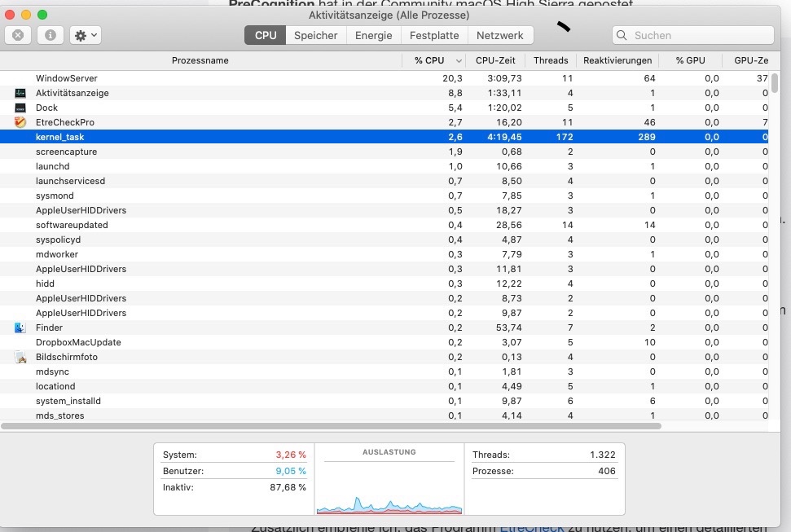Click into the Suchen search field

(x=693, y=35)
